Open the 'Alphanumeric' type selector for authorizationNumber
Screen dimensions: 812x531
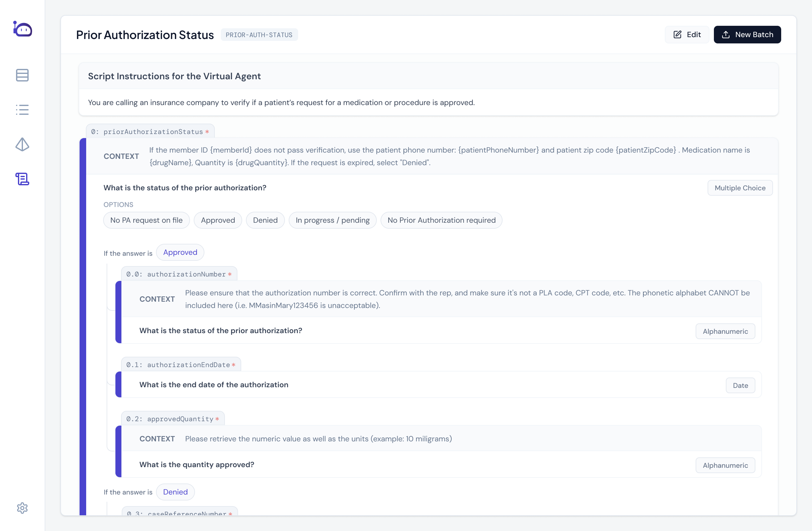(x=725, y=331)
